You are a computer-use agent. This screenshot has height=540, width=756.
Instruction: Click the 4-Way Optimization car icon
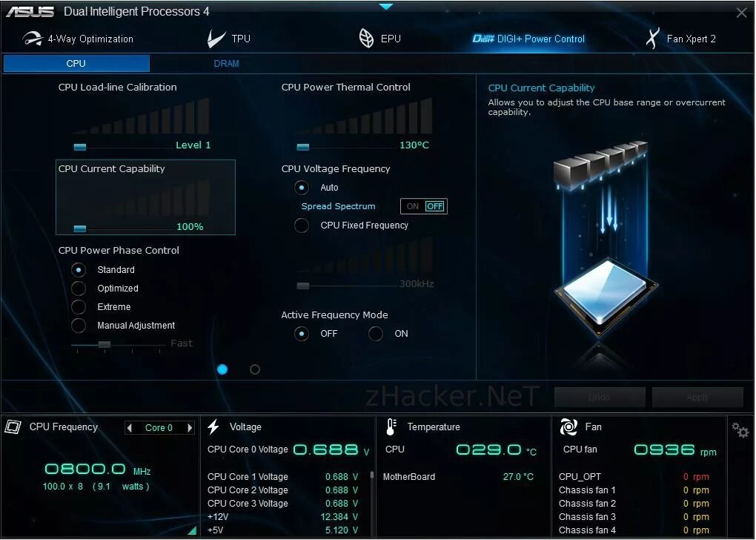pos(33,39)
